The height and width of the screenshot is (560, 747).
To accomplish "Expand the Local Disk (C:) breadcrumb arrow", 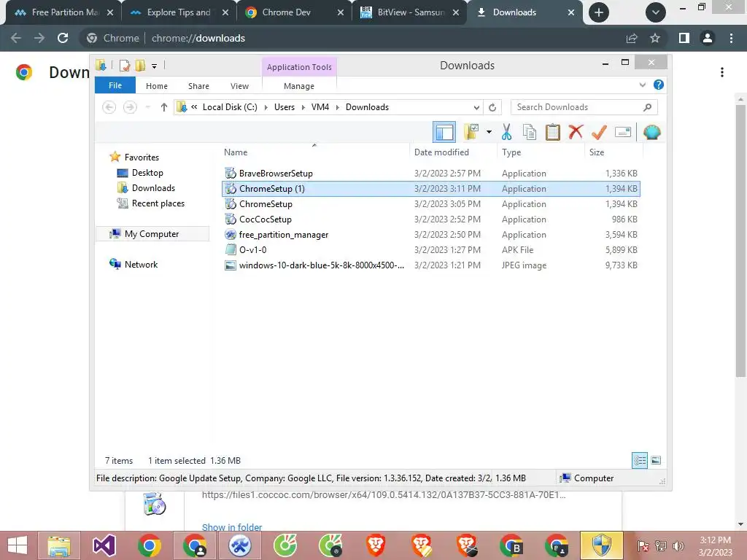I will pos(266,108).
